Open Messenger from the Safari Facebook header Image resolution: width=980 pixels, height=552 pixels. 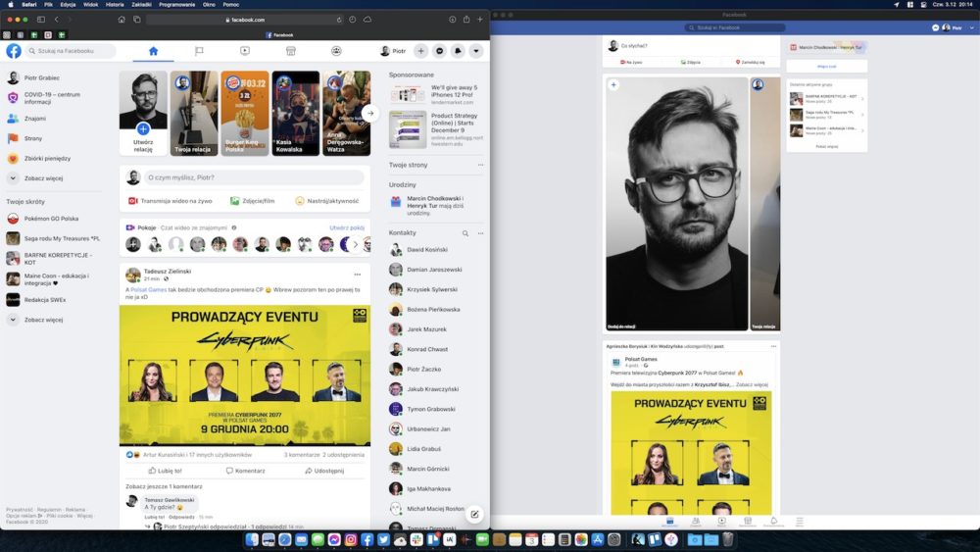[x=439, y=51]
